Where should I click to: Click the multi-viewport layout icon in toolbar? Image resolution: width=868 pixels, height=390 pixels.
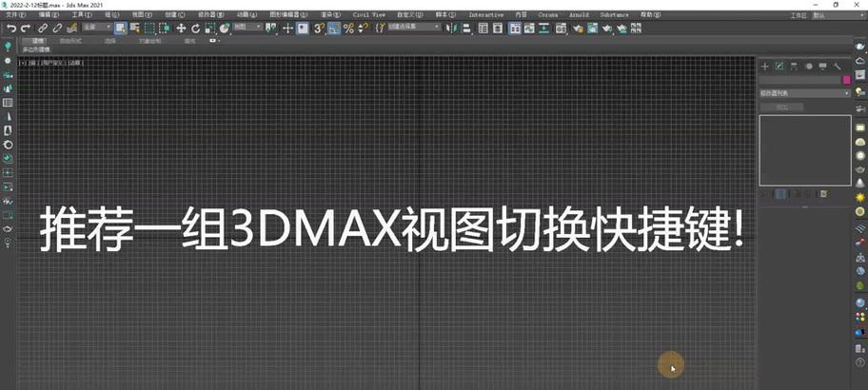[636, 28]
